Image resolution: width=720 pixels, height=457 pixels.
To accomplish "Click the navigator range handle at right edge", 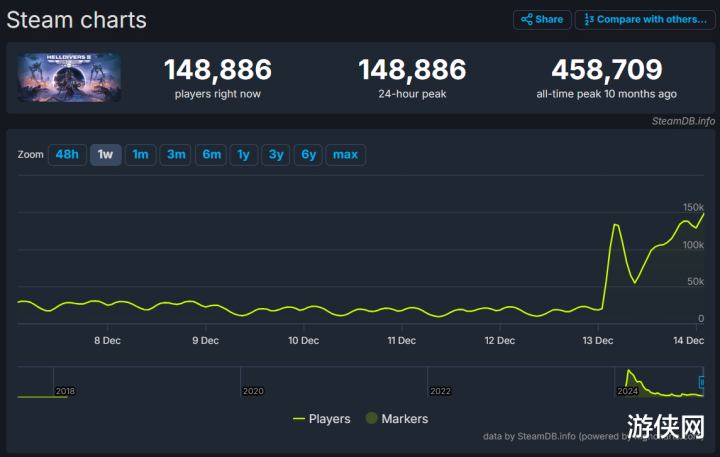I will 702,382.
